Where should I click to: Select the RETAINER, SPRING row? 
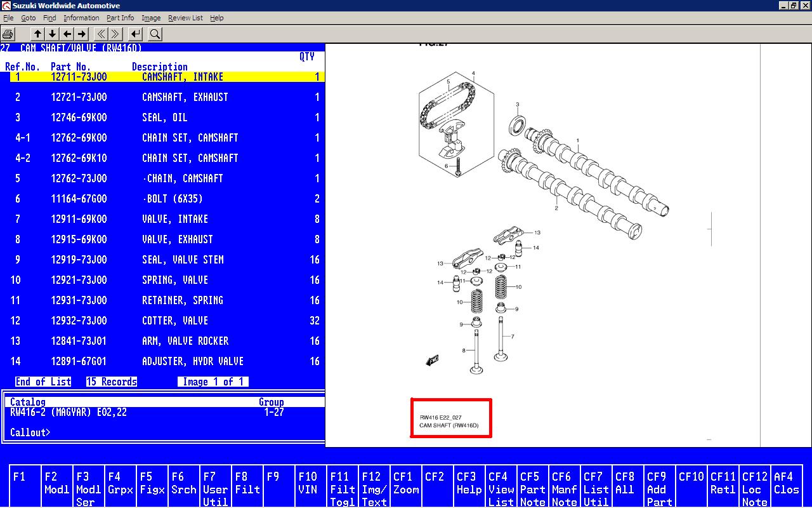(x=167, y=300)
